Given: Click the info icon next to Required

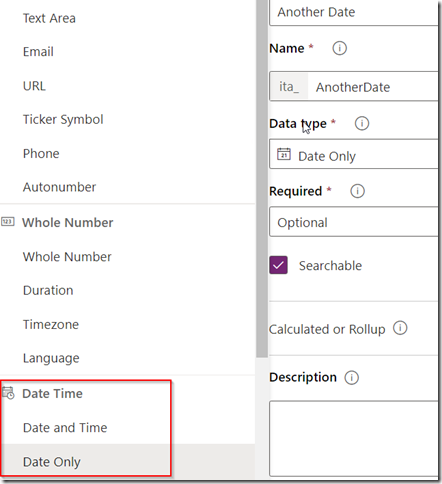Looking at the screenshot, I should [357, 191].
